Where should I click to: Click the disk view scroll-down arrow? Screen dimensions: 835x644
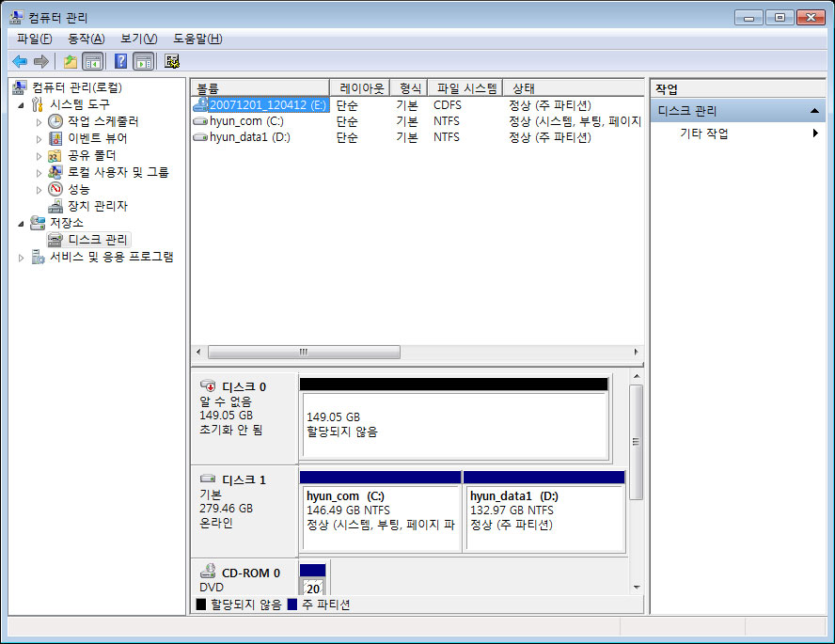pos(637,588)
